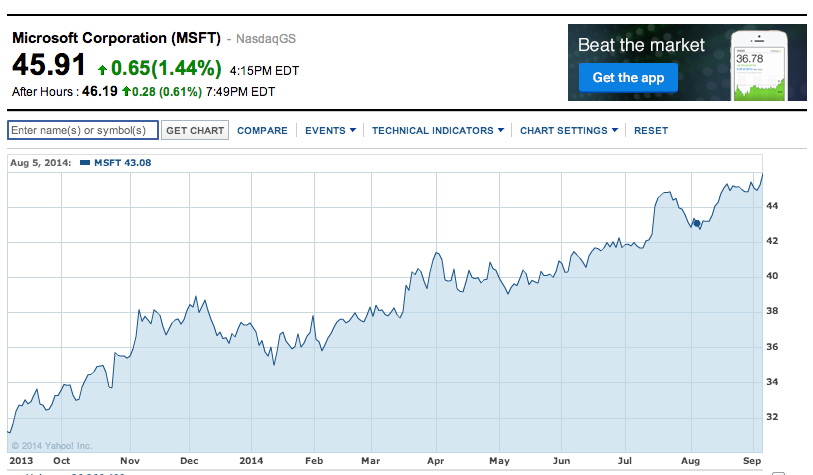The height and width of the screenshot is (475, 813).
Task: Click the Microsoft Corporation (MSFT) heading
Action: (x=116, y=38)
